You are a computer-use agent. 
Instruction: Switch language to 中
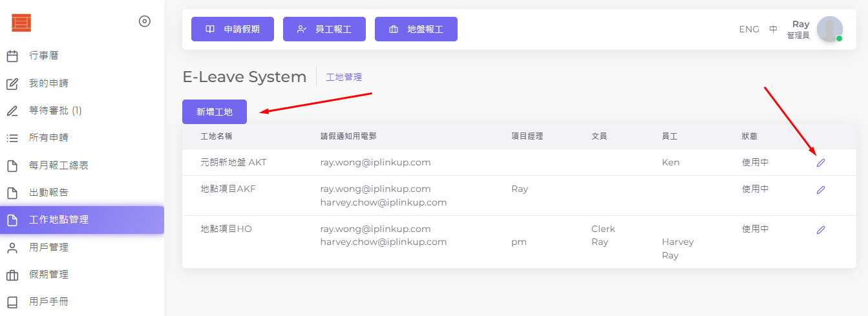click(773, 29)
